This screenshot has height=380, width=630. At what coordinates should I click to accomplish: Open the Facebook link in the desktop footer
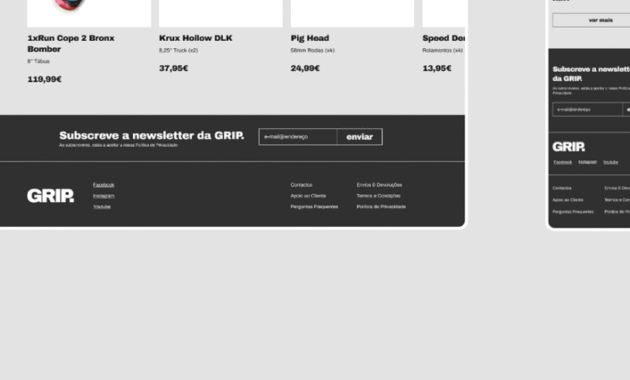pyautogui.click(x=104, y=185)
